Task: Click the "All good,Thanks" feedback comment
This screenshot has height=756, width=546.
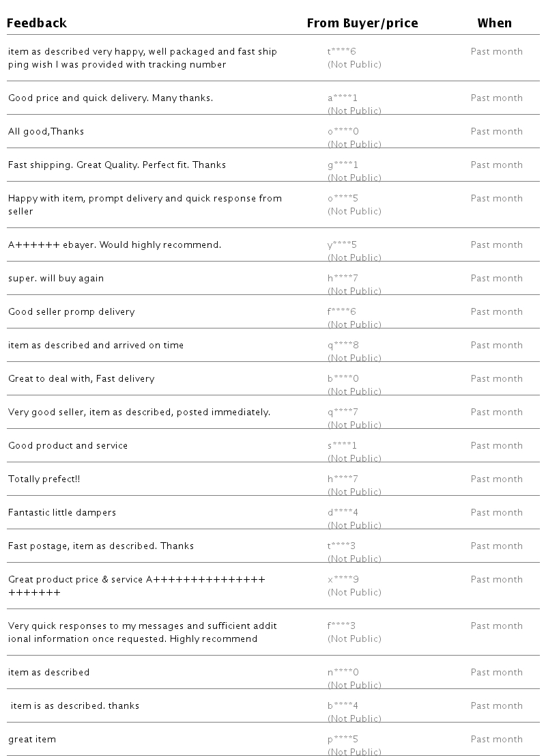Action: [46, 131]
